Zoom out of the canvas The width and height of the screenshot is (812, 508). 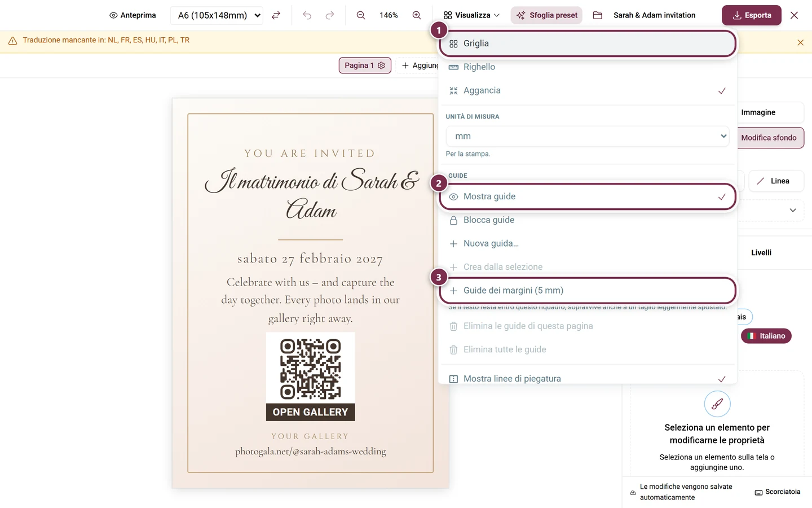(x=361, y=15)
